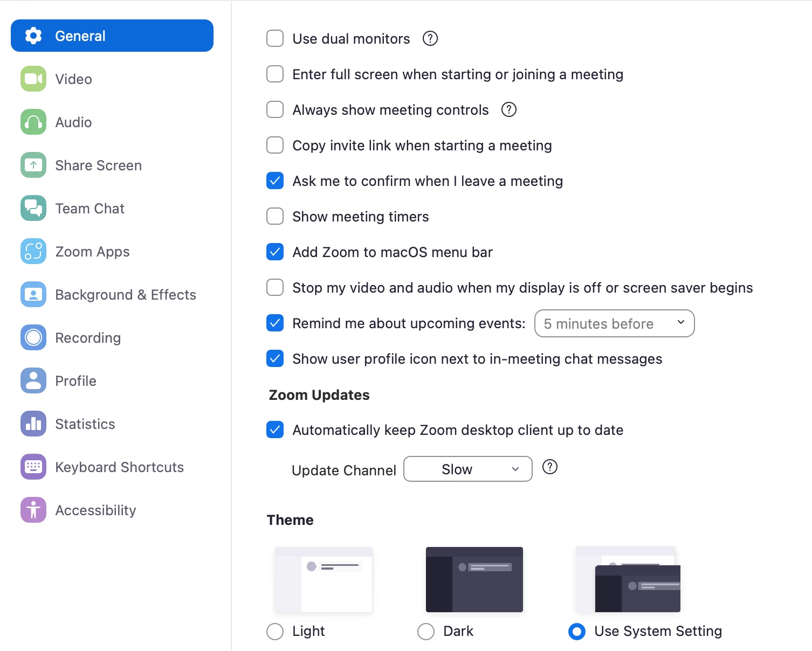View the Statistics tab

point(112,424)
